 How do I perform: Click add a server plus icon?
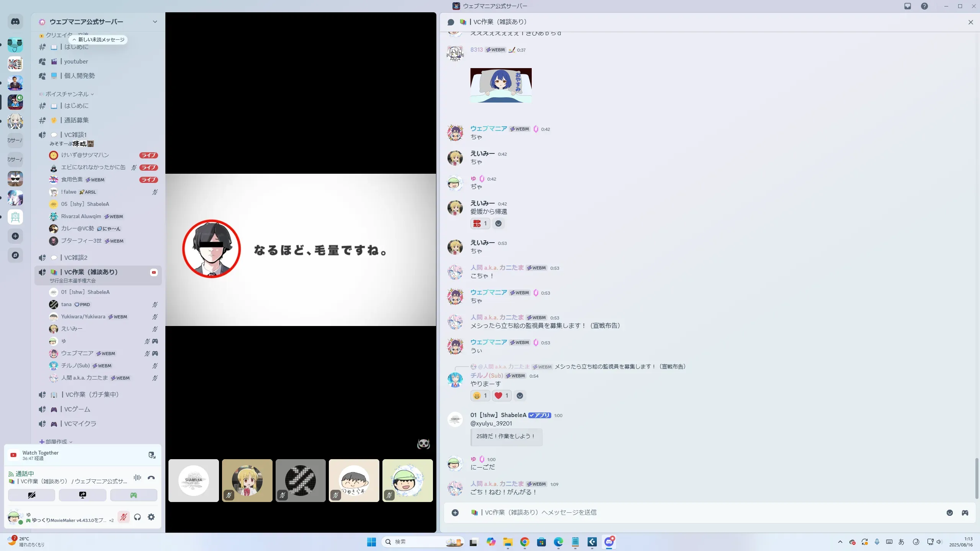(x=15, y=236)
